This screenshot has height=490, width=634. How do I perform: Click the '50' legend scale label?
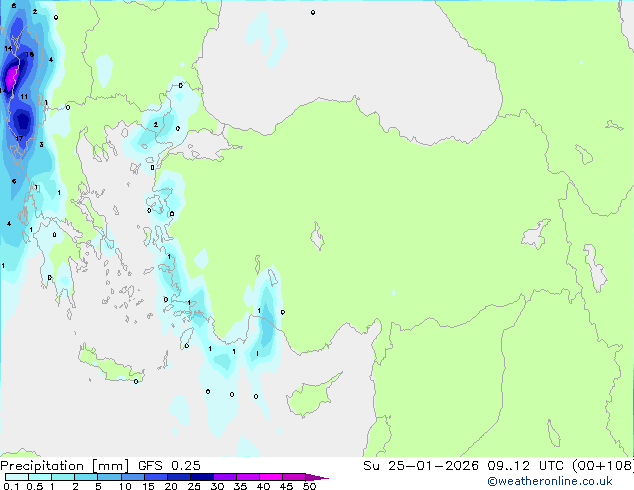309,486
